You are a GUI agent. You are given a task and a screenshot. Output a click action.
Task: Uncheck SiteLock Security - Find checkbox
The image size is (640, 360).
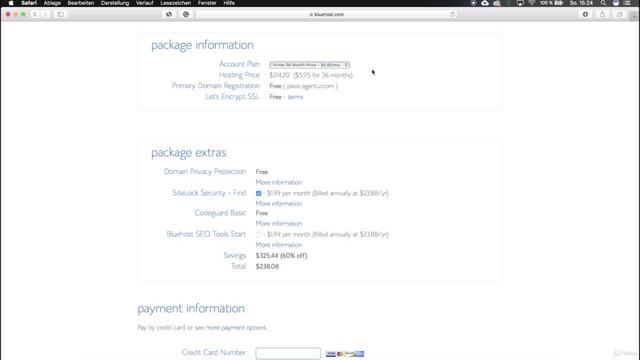click(x=258, y=193)
